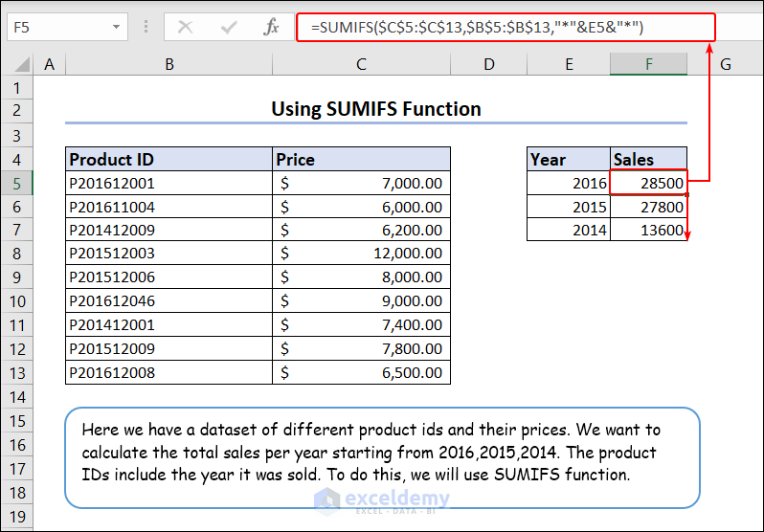Select row 13 header
764x532 pixels.
17,373
